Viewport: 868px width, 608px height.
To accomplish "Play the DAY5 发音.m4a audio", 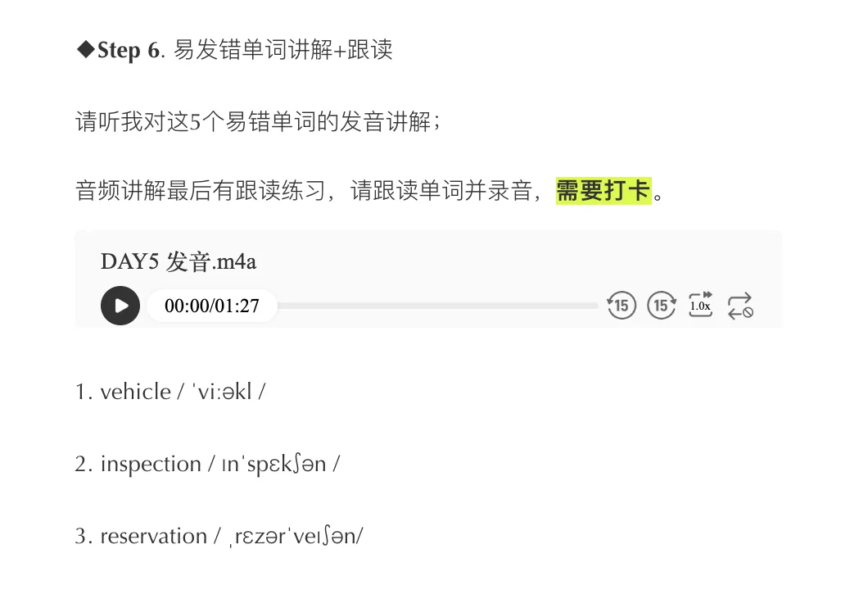I will click(120, 306).
